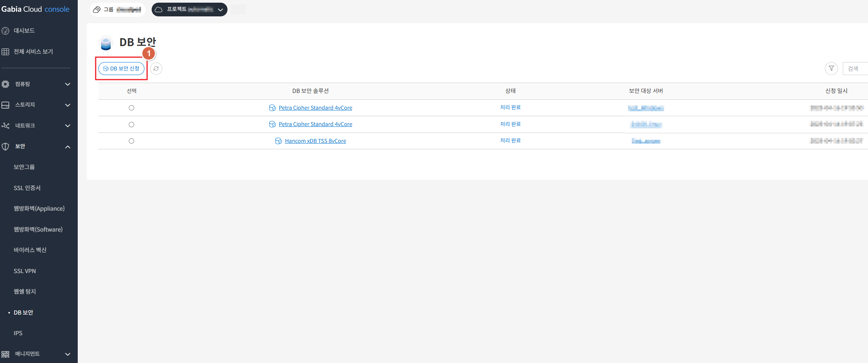This screenshot has width=868, height=363.
Task: Click the 네트워크 nodes icon
Action: [5, 125]
